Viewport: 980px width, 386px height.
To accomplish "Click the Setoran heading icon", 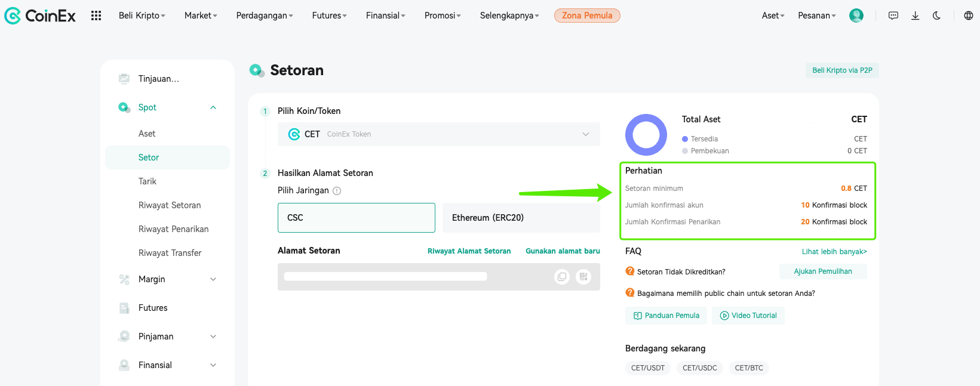I will (257, 70).
